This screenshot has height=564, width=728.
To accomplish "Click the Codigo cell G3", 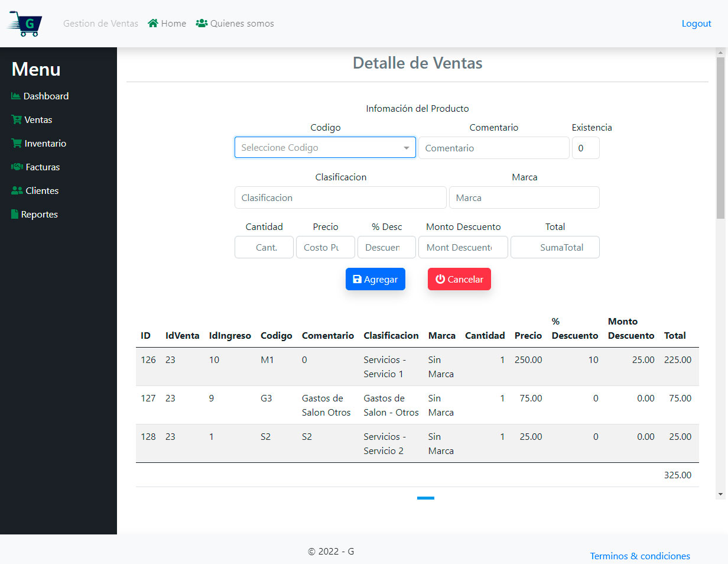I will point(266,398).
